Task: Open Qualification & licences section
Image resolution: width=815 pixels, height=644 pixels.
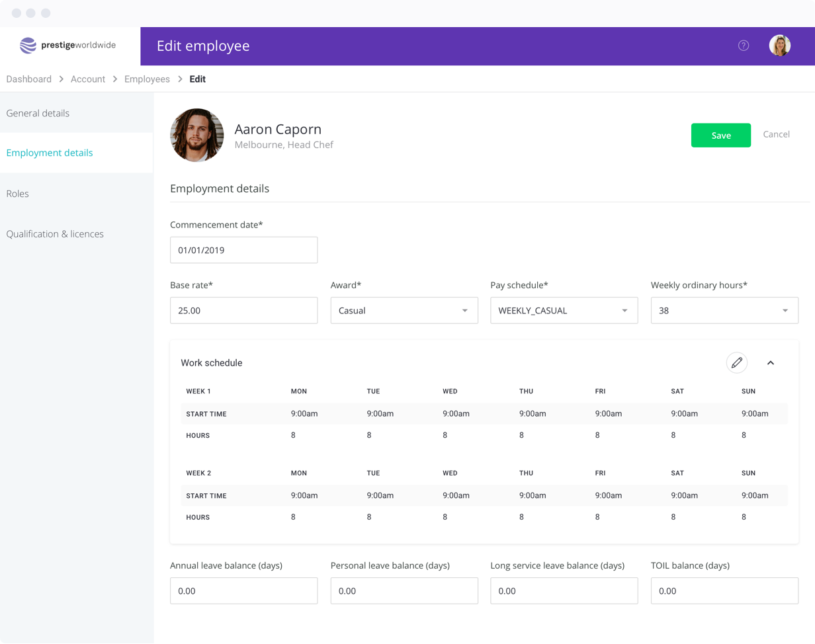Action: [x=55, y=234]
